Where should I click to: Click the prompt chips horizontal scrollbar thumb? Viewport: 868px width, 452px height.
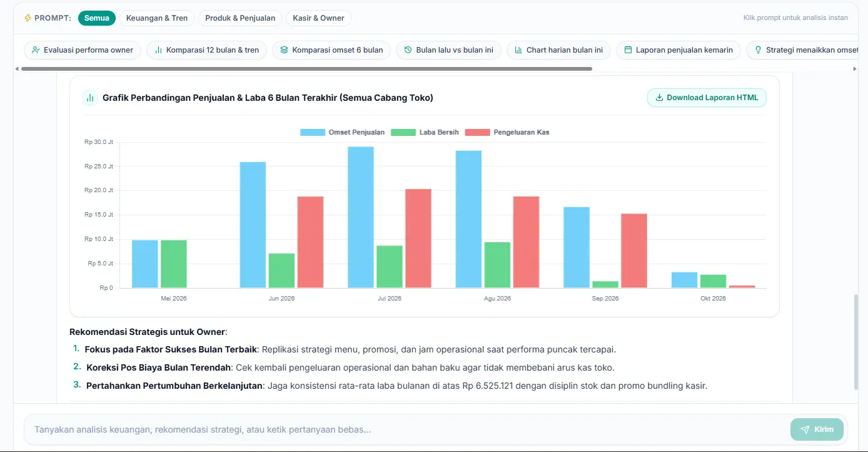click(x=306, y=69)
